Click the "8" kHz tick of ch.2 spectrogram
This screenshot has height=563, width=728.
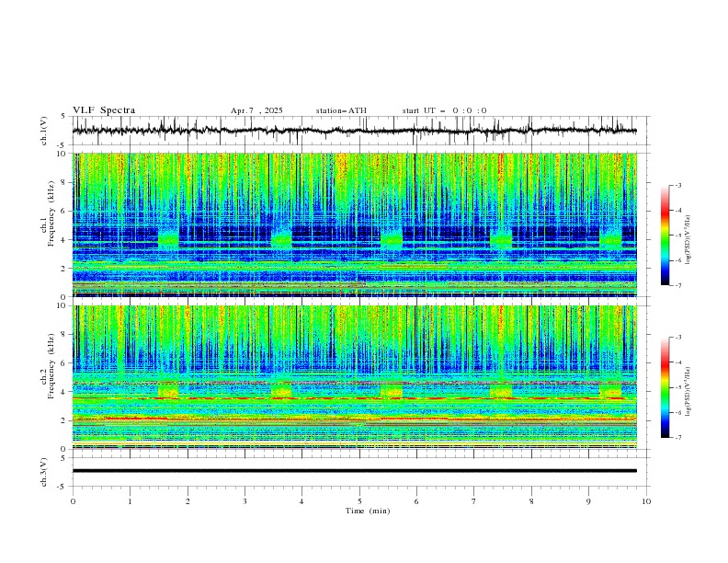(x=64, y=335)
